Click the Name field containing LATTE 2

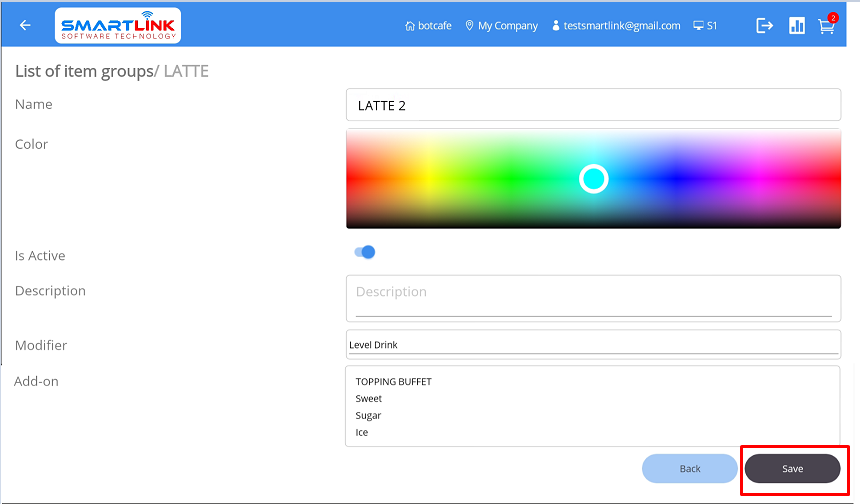coord(593,105)
